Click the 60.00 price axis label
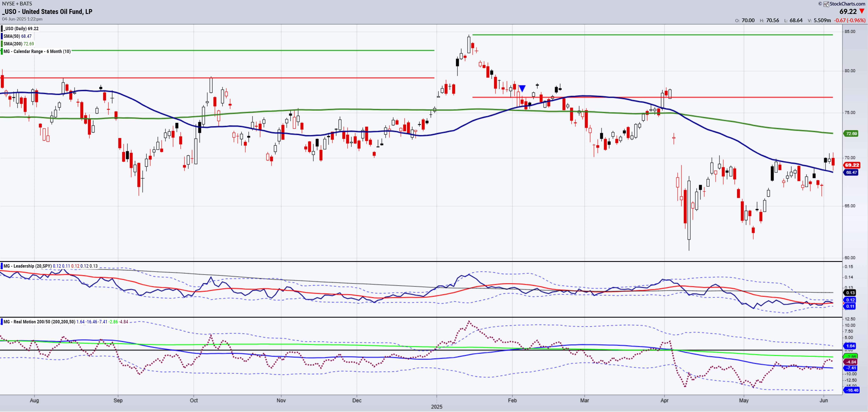 (850, 258)
